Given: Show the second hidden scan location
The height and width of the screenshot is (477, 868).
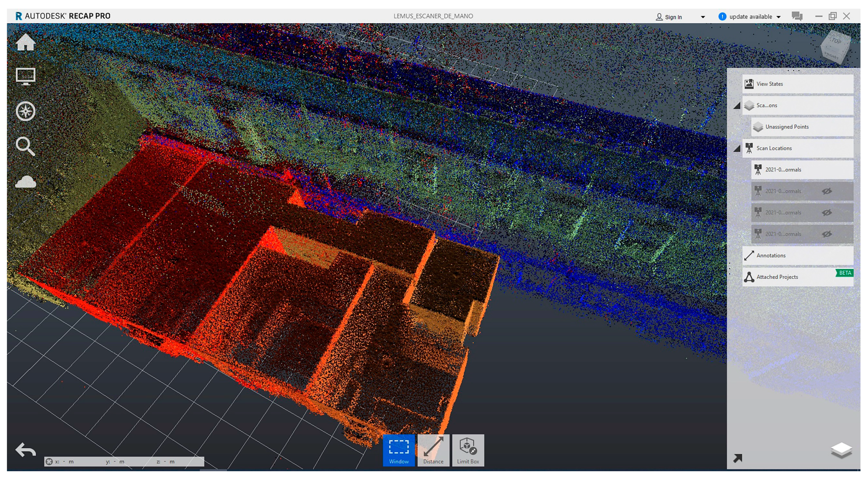Looking at the screenshot, I should click(827, 191).
